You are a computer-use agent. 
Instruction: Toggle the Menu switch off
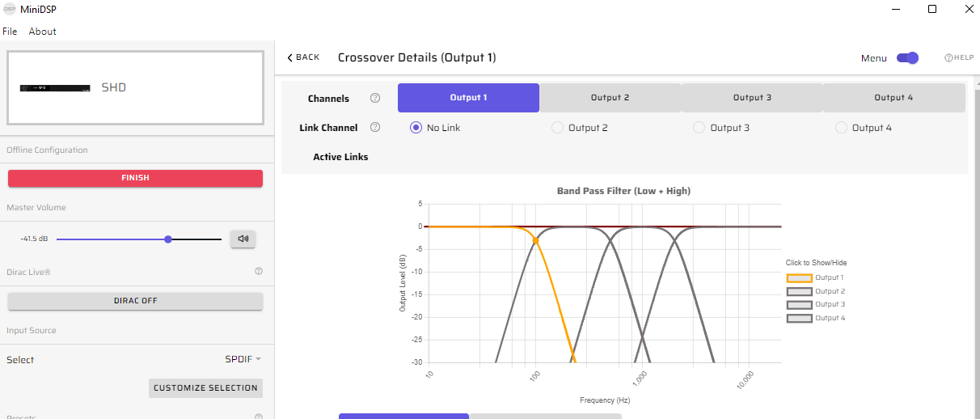pyautogui.click(x=908, y=58)
